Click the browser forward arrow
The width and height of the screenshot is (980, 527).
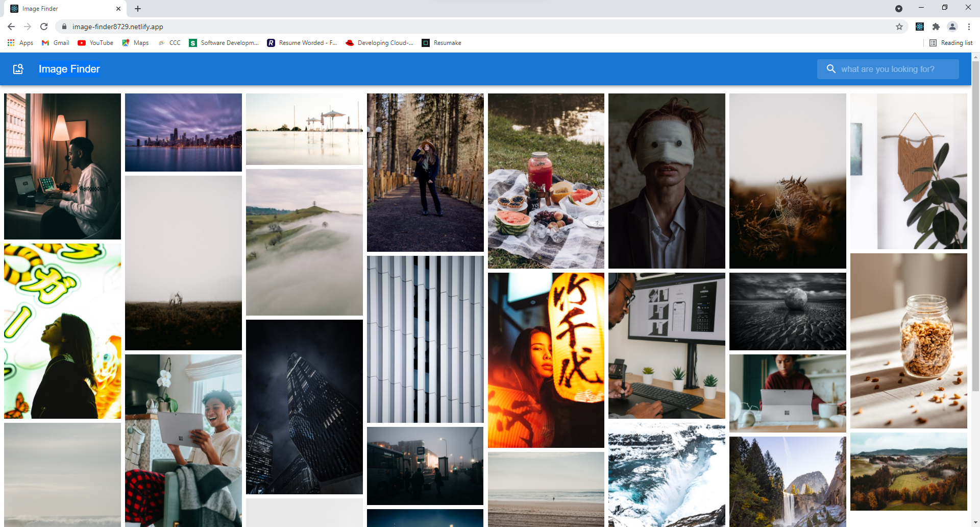pyautogui.click(x=28, y=27)
